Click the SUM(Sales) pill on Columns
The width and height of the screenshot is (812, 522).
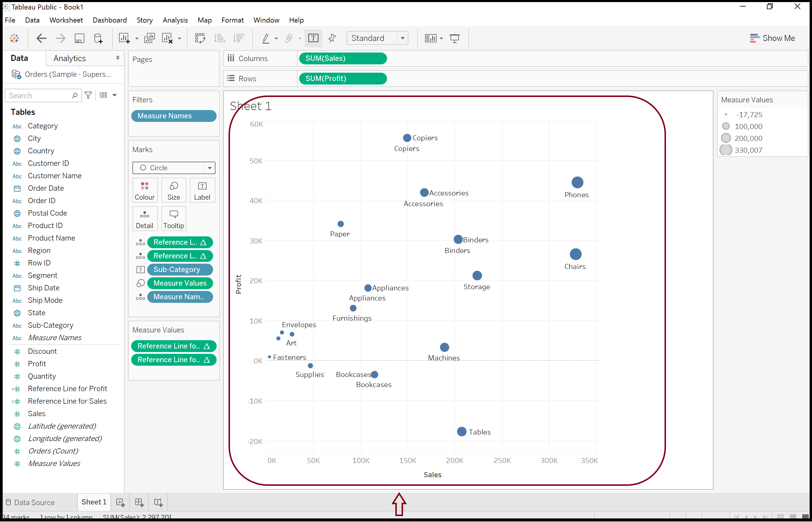pyautogui.click(x=342, y=58)
